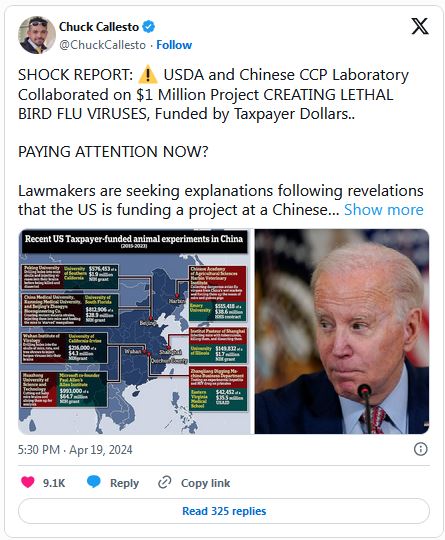Click the blue verified badge
The width and height of the screenshot is (445, 540).
click(148, 27)
